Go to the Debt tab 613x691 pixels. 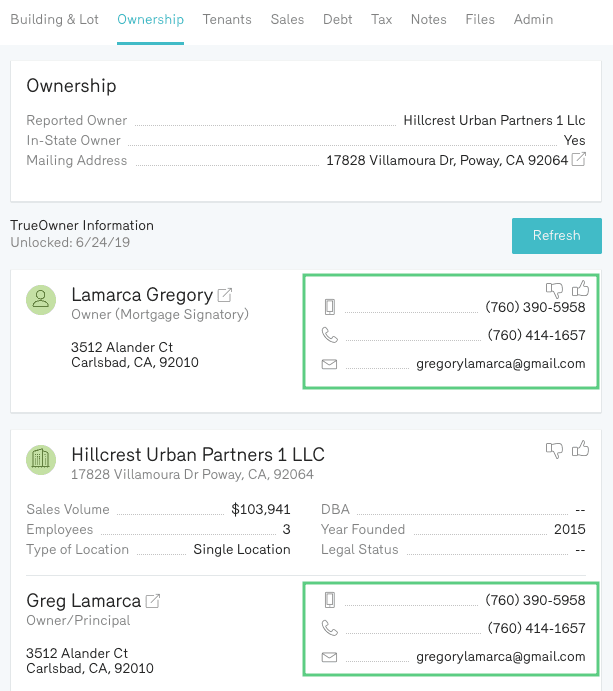point(337,19)
